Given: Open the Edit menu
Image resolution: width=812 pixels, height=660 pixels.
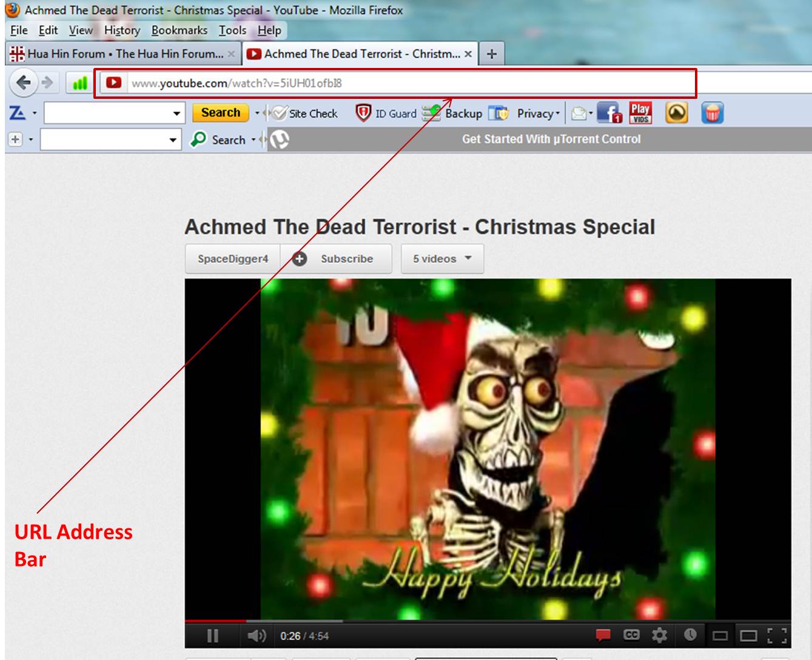Looking at the screenshot, I should (x=48, y=30).
